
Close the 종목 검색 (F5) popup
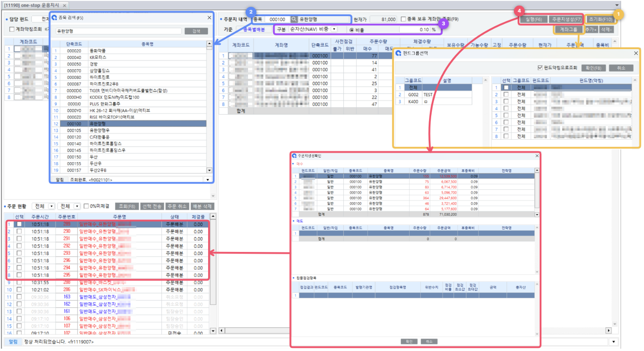click(x=209, y=18)
